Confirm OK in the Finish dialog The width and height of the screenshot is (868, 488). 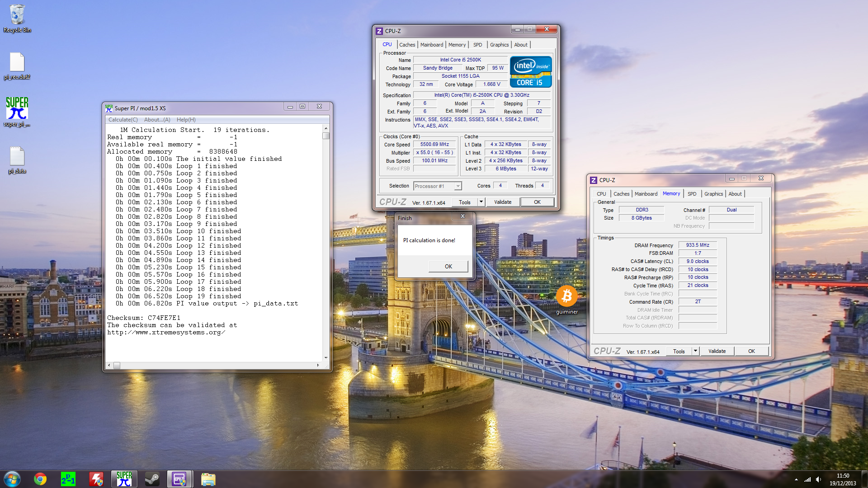(x=448, y=267)
